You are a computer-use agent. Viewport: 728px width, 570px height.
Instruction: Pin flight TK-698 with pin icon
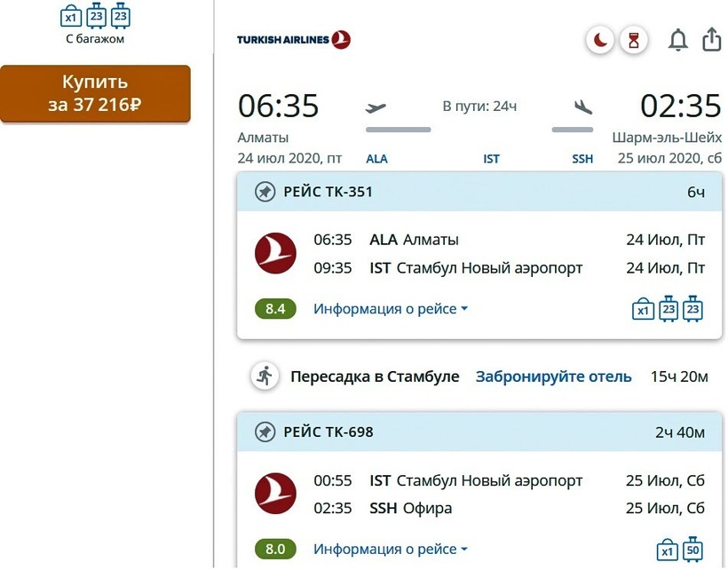[265, 432]
